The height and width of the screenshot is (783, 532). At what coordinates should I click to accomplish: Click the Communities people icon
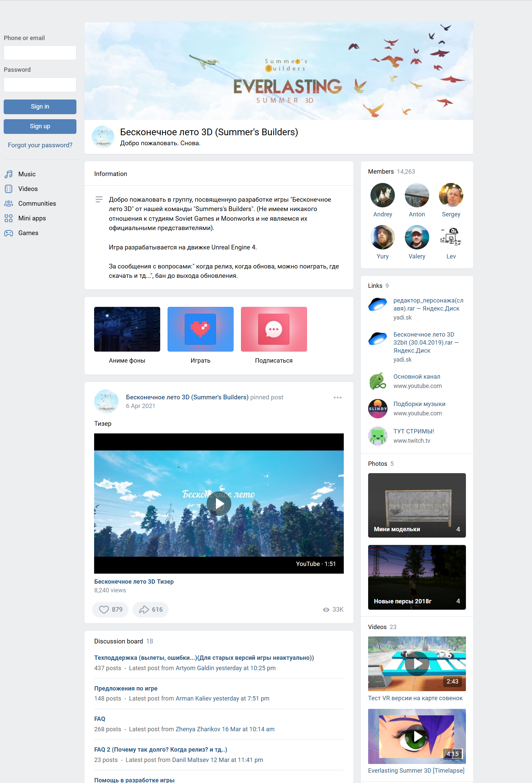point(9,203)
